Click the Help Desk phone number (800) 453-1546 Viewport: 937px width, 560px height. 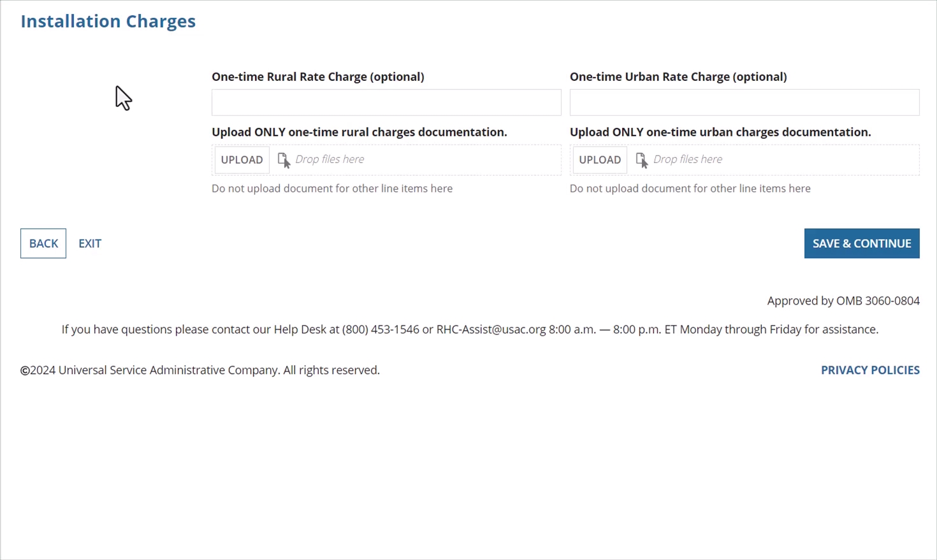[x=381, y=329]
